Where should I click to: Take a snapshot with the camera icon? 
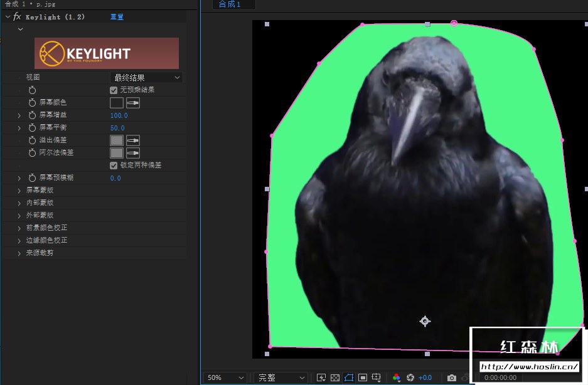(451, 377)
